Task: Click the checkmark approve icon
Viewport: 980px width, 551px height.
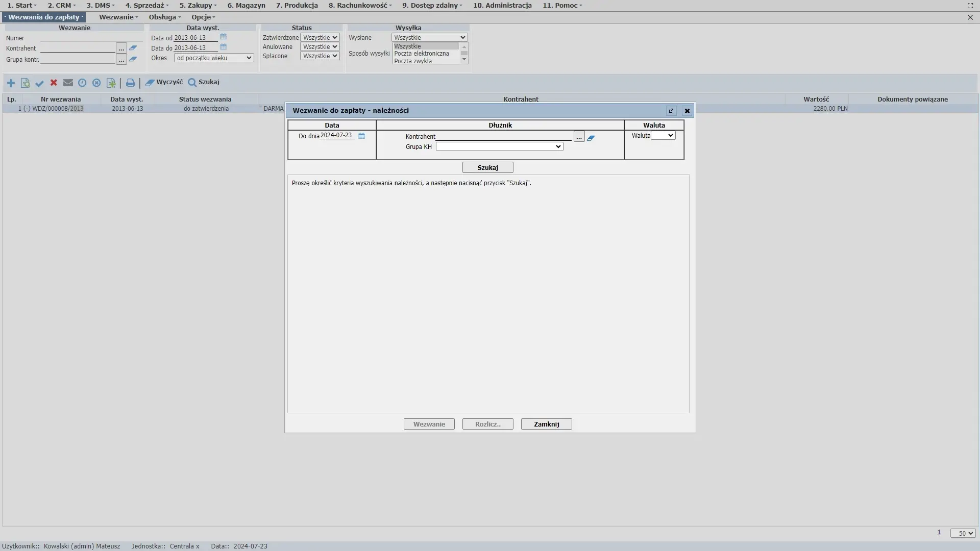Action: click(39, 83)
